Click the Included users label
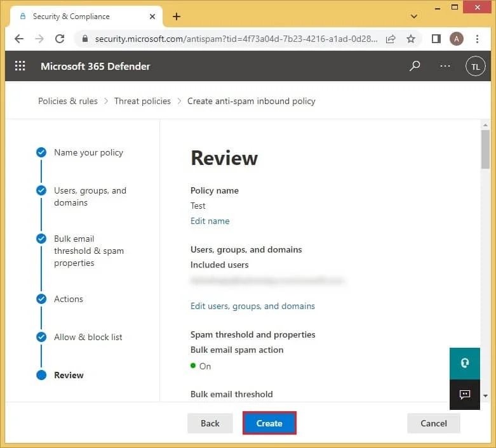 pyautogui.click(x=219, y=265)
